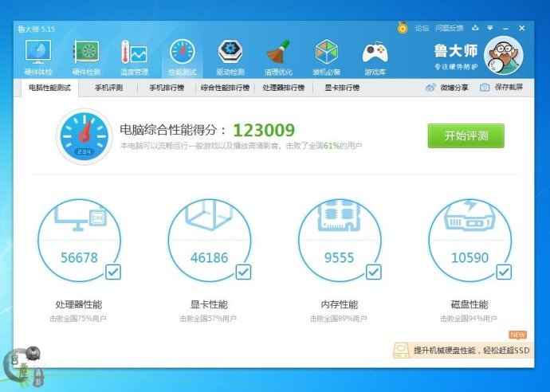This screenshot has width=550, height=392.
Task: Switch to the 综合性能排行榜 tab
Action: (x=225, y=88)
